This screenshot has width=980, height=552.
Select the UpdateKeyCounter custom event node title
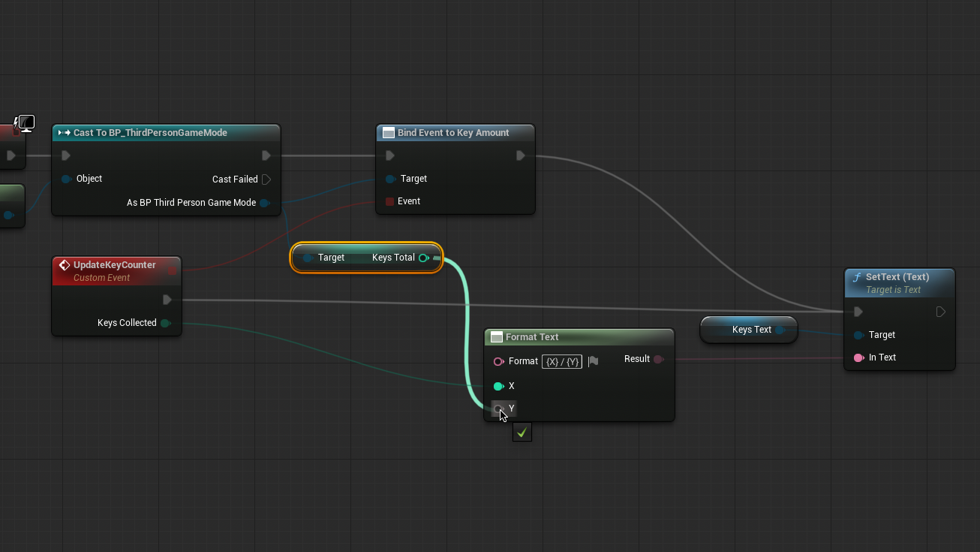(114, 265)
